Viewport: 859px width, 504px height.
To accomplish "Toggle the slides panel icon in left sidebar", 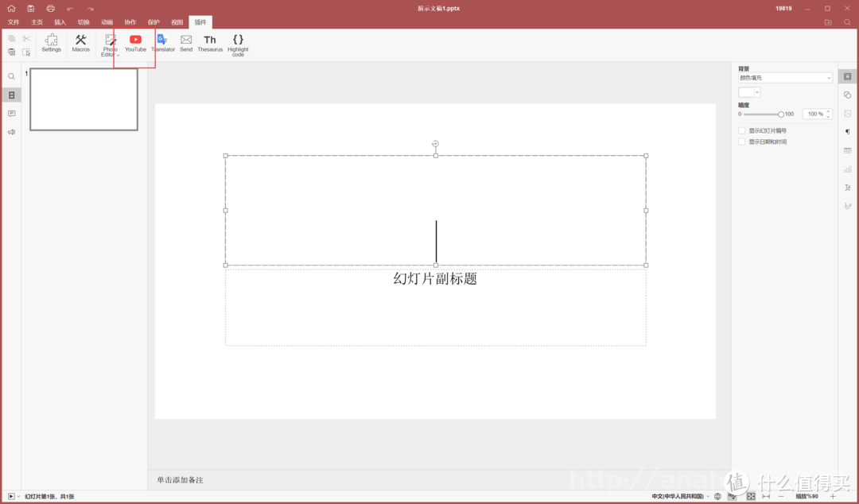I will (x=11, y=95).
